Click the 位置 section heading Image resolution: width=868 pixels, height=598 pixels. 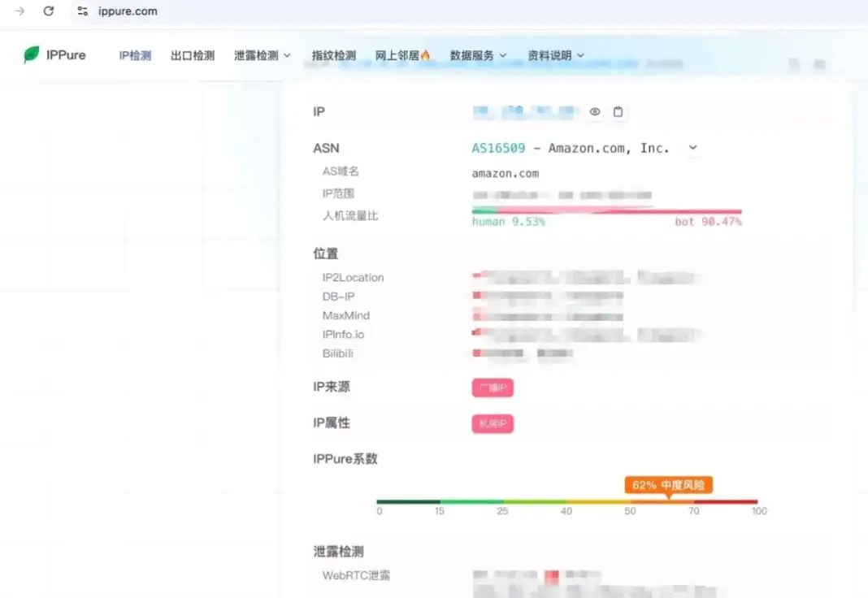(x=325, y=253)
